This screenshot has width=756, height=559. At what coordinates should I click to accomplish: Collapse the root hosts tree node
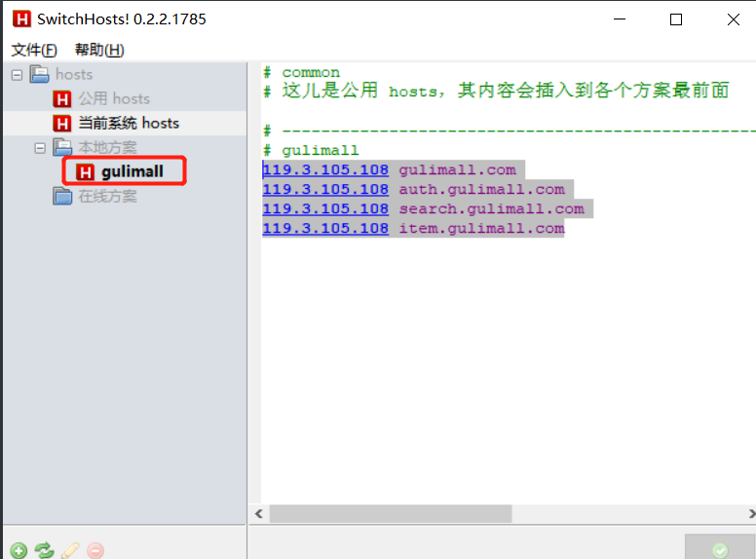[x=17, y=75]
